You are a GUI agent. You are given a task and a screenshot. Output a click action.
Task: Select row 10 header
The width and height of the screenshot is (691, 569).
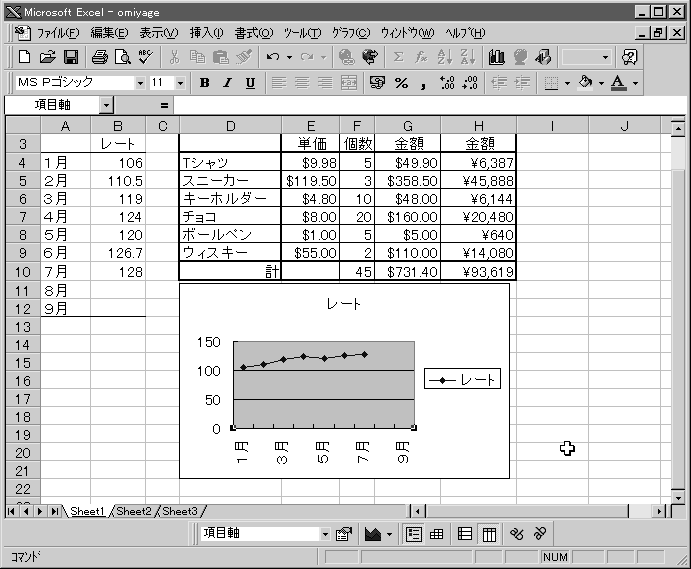(22, 272)
